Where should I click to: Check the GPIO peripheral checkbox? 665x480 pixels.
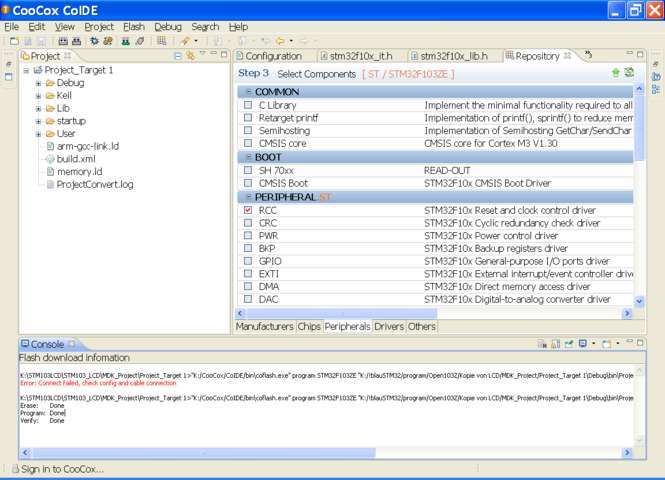click(x=248, y=261)
